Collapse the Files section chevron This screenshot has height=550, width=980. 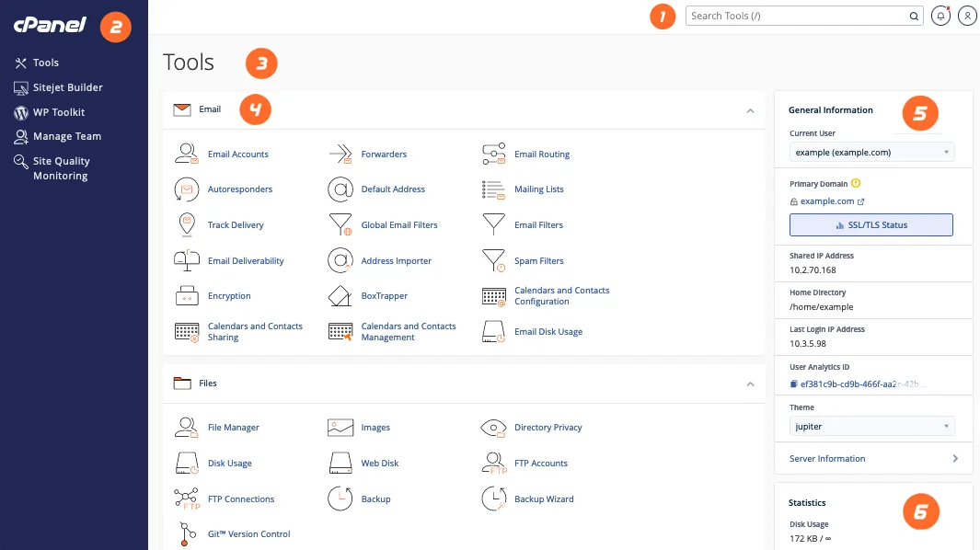pyautogui.click(x=750, y=384)
